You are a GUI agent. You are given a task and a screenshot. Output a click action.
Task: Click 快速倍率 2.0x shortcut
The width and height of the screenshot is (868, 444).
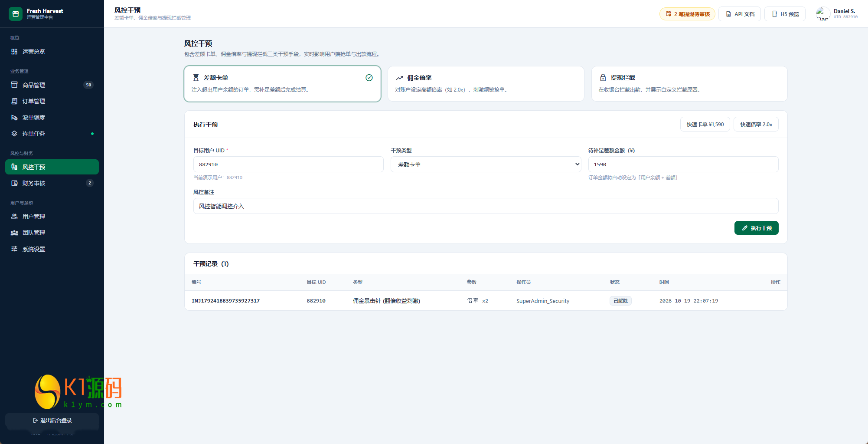[x=756, y=125]
